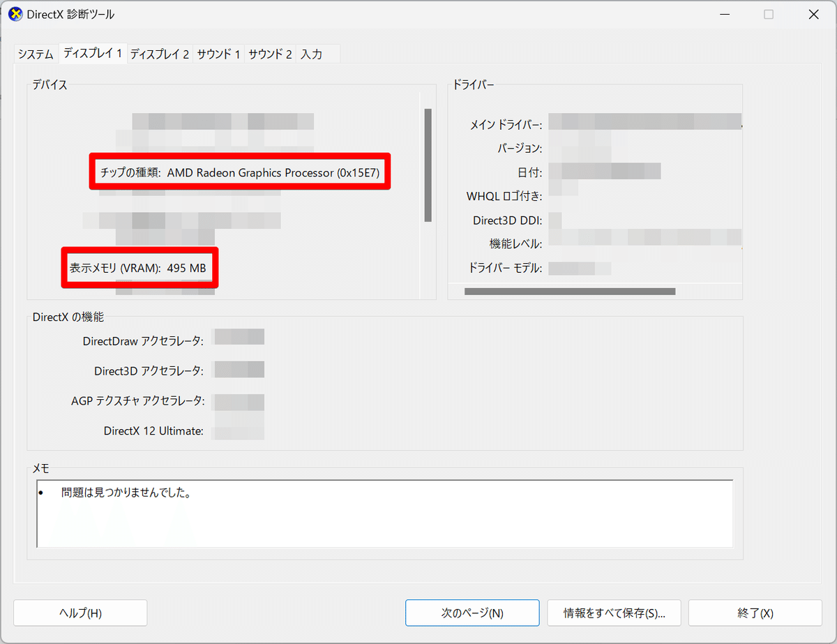The height and width of the screenshot is (644, 837).
Task: Close the DirectX 診断ツール window
Action: click(x=813, y=15)
